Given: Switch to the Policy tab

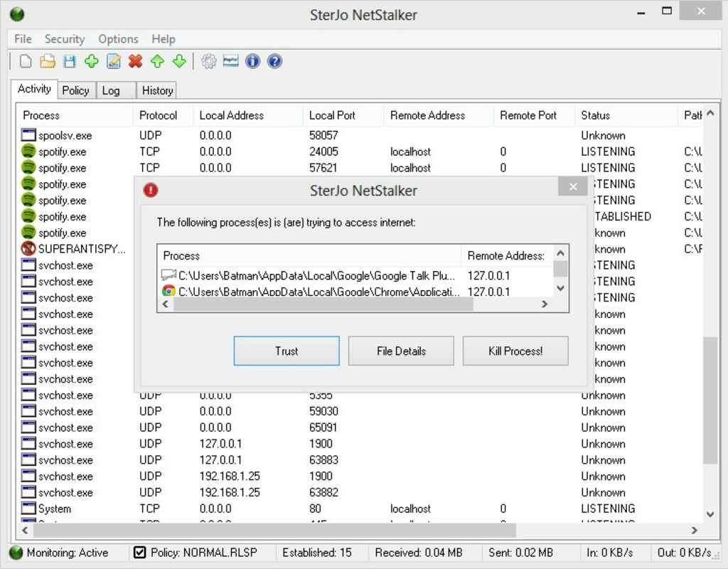Looking at the screenshot, I should coord(76,90).
